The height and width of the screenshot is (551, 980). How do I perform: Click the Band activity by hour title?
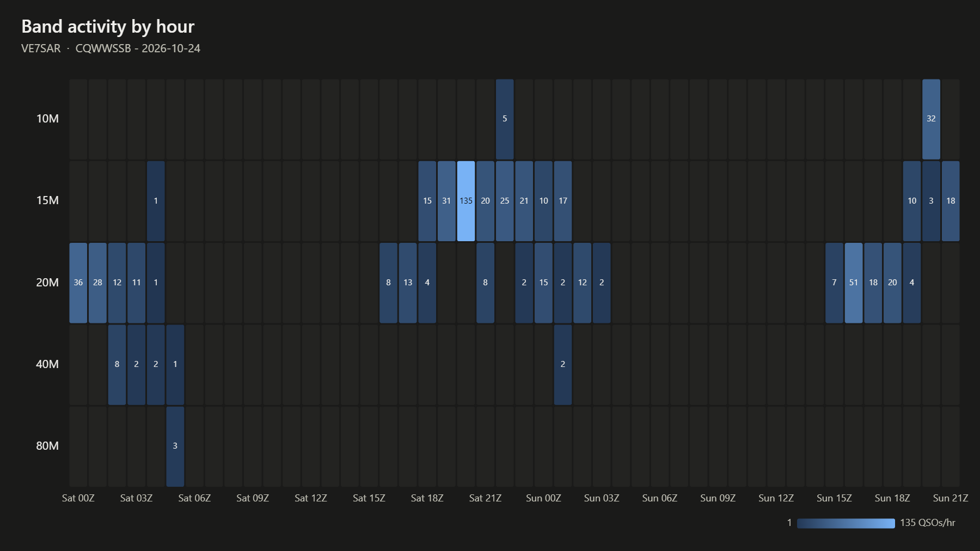click(x=108, y=27)
